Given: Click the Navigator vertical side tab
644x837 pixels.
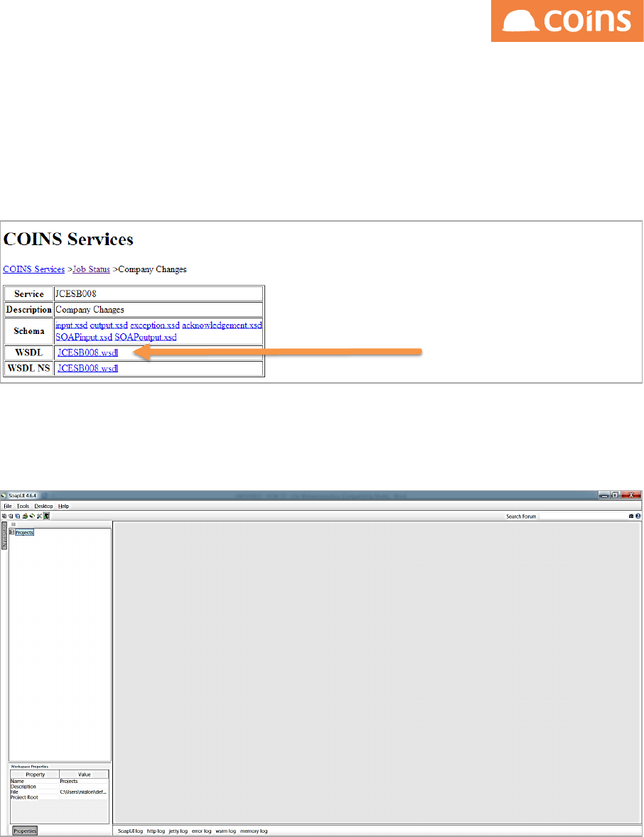Looking at the screenshot, I should [4, 536].
